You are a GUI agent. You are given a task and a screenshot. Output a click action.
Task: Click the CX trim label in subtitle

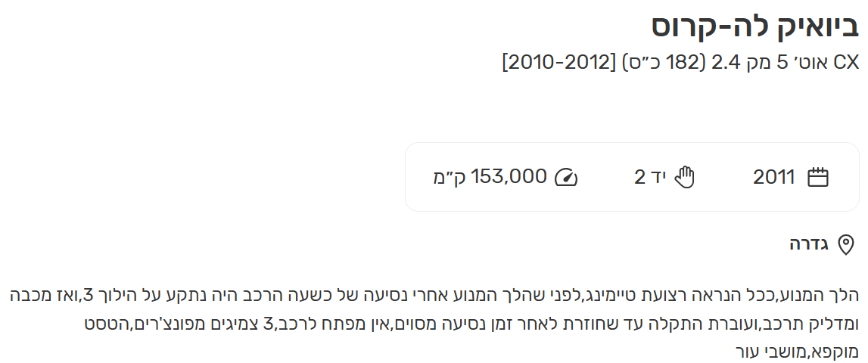tap(846, 61)
